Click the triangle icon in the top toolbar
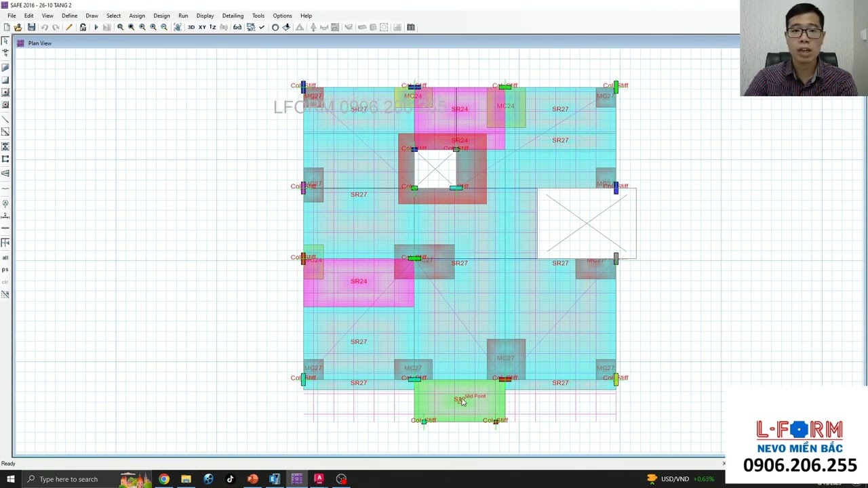Image resolution: width=868 pixels, height=488 pixels. (x=300, y=27)
